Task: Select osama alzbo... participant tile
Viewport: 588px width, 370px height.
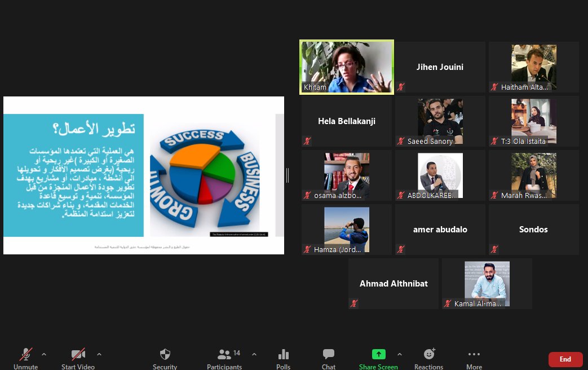Action: point(347,175)
